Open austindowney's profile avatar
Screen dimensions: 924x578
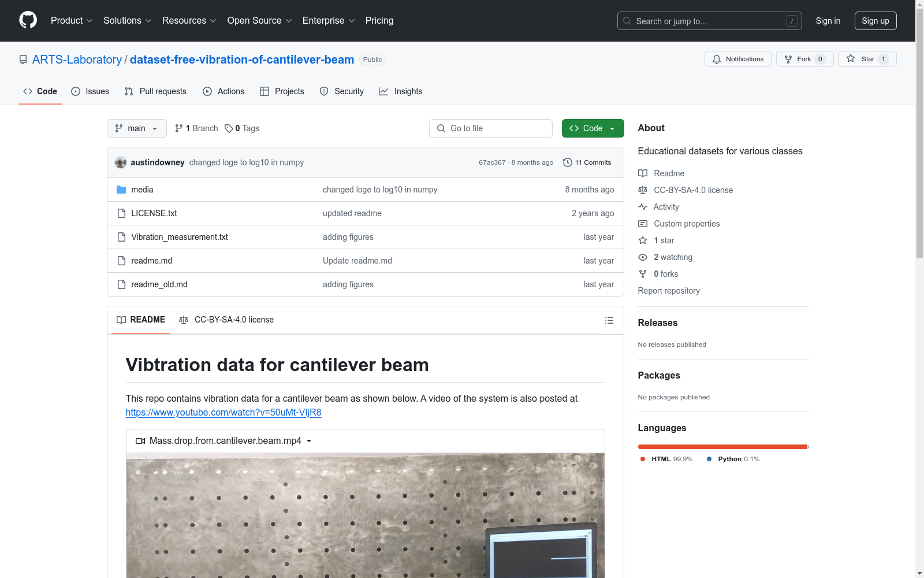pyautogui.click(x=121, y=162)
